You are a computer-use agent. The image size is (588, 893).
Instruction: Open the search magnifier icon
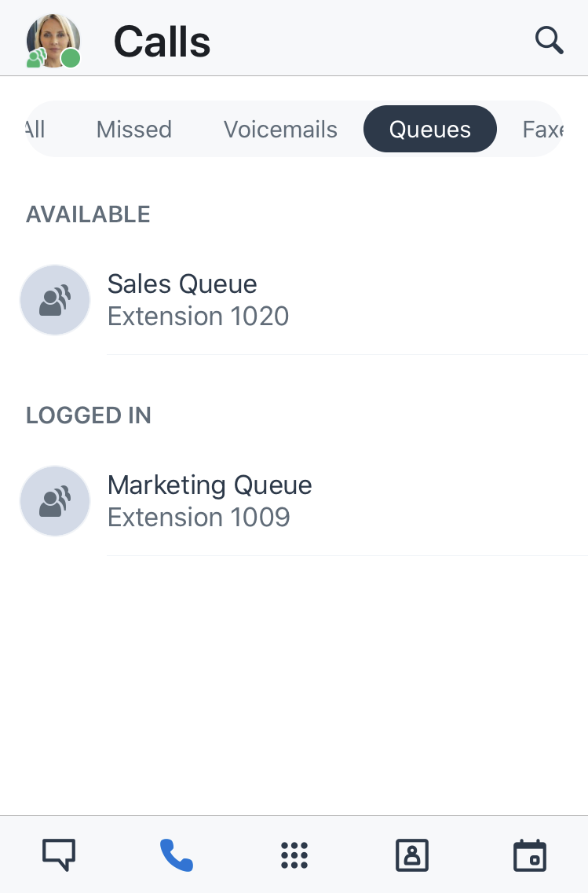pos(549,40)
